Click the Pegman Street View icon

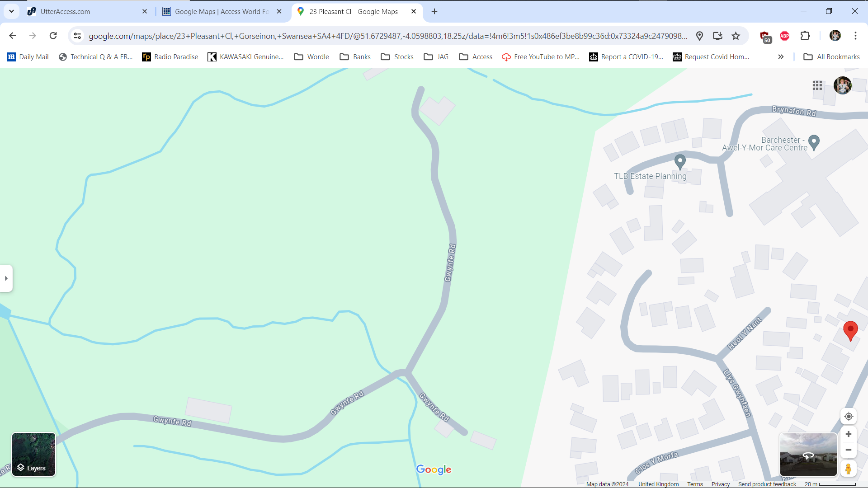(x=849, y=469)
